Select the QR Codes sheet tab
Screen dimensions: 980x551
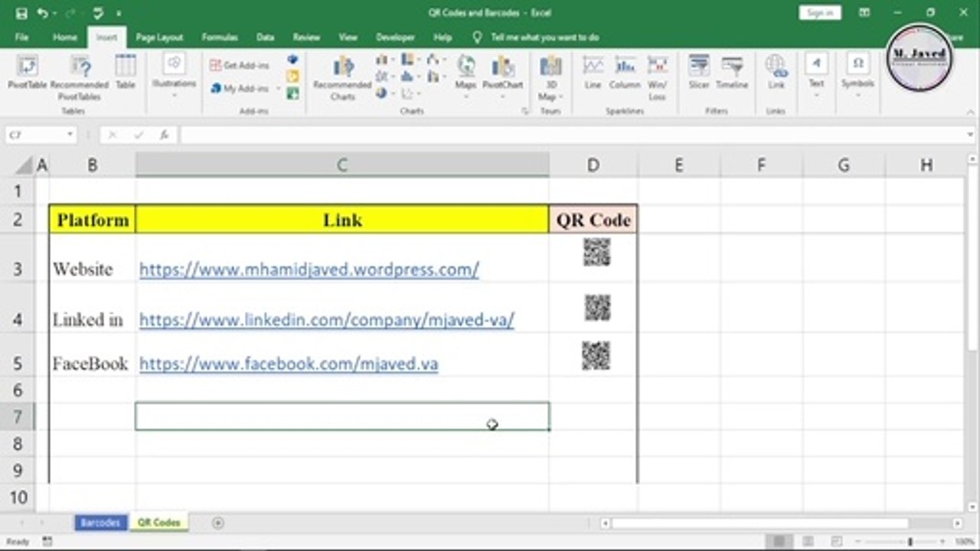click(x=159, y=523)
